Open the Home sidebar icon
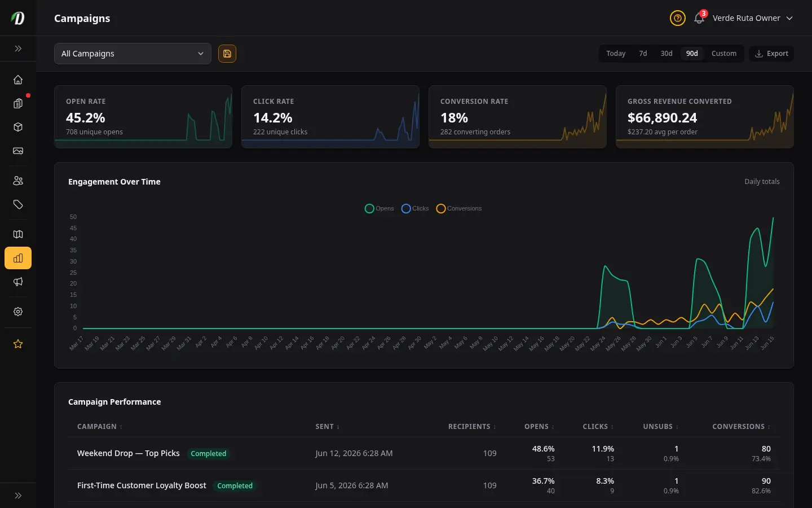 tap(18, 80)
